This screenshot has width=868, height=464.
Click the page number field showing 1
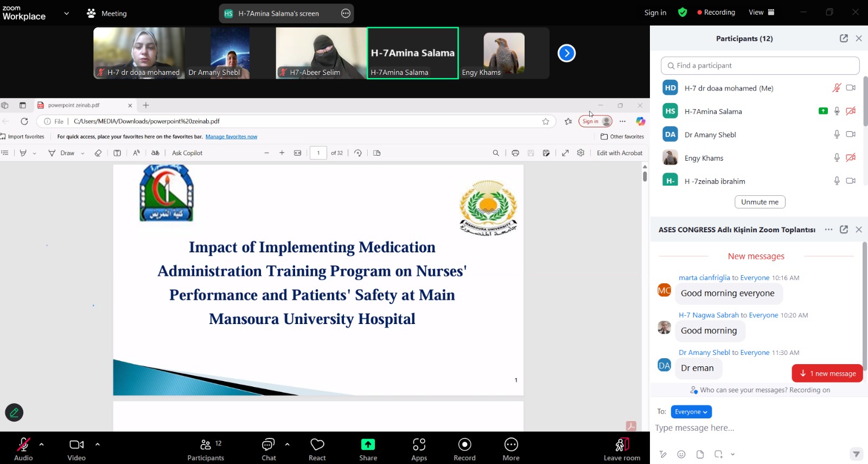coord(318,153)
